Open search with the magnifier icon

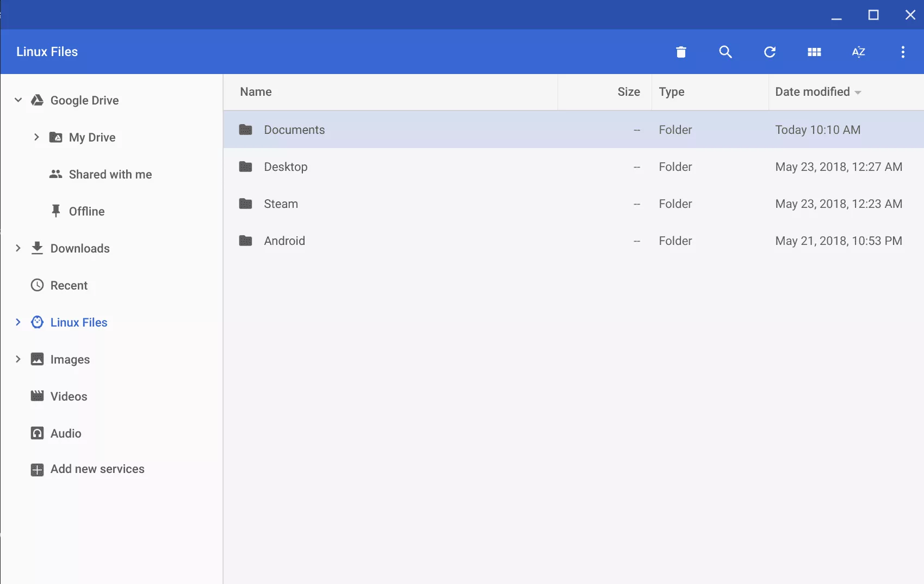point(725,52)
